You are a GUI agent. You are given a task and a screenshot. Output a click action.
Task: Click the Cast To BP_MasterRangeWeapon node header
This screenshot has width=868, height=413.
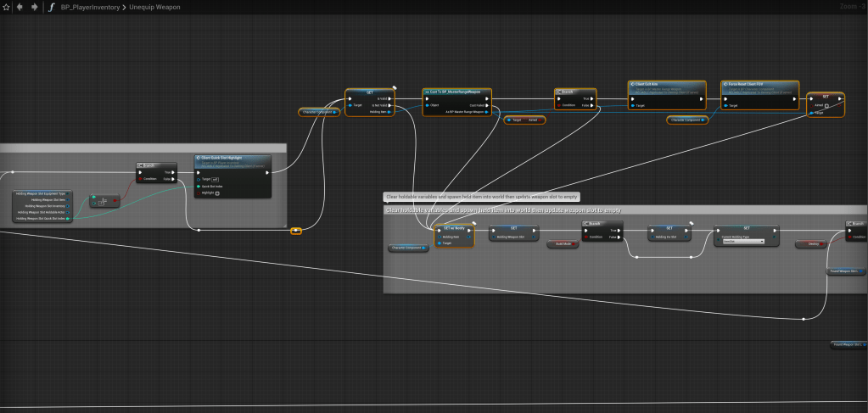coord(456,90)
